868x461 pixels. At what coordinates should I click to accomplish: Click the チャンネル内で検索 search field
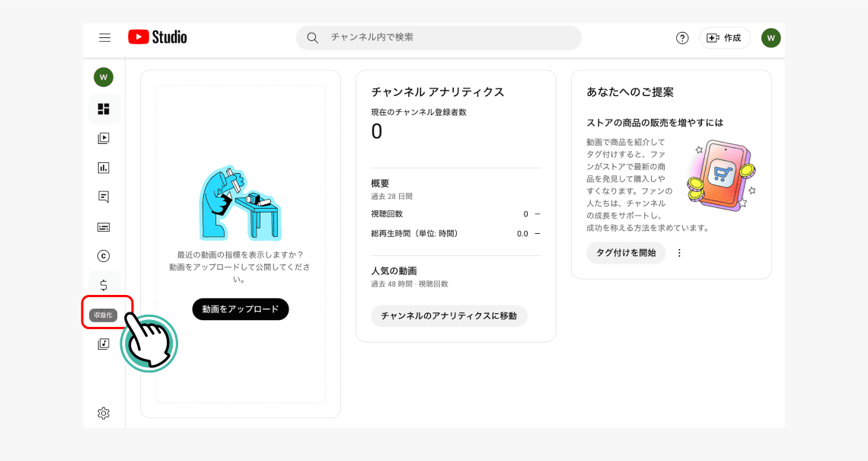[x=449, y=37]
